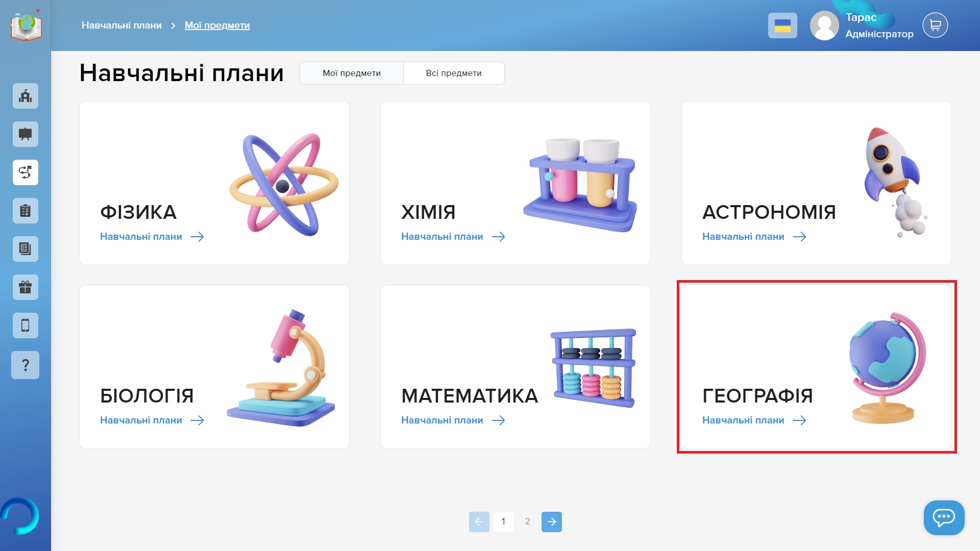Click the Мої предмети breadcrumb link
Viewport: 980px width, 551px height.
click(x=217, y=25)
